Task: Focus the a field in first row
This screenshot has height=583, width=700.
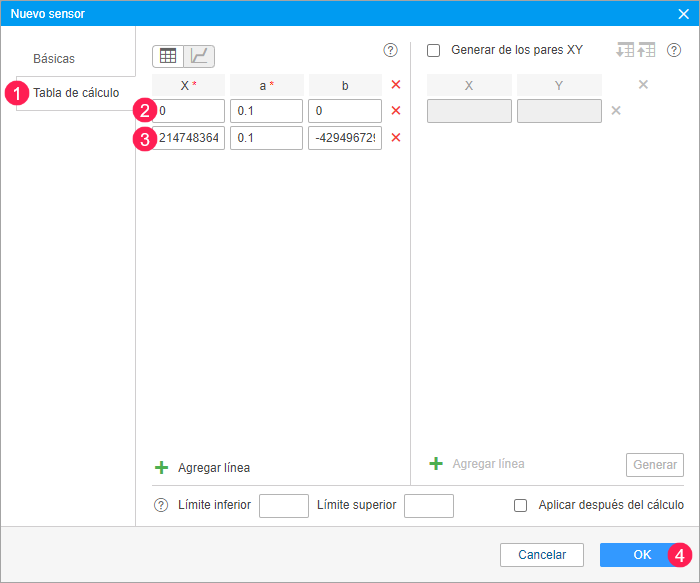Action: click(x=266, y=111)
